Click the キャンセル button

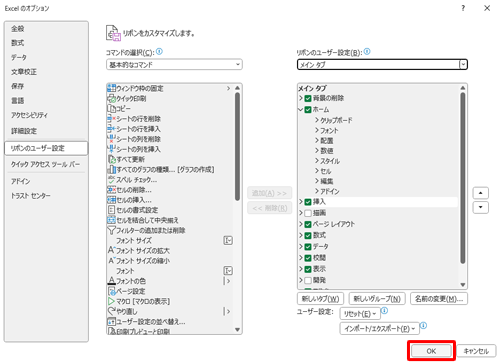476,351
